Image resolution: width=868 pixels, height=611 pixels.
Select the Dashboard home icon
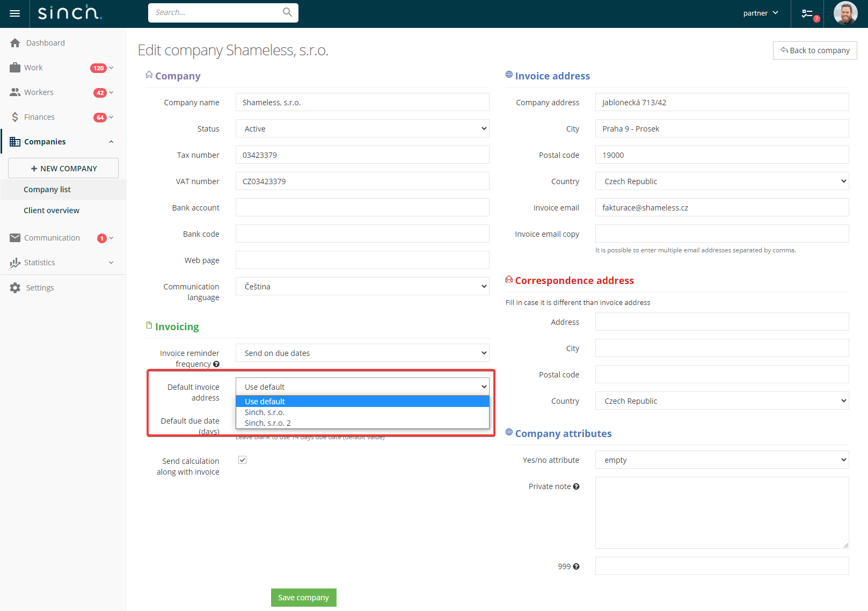(15, 42)
